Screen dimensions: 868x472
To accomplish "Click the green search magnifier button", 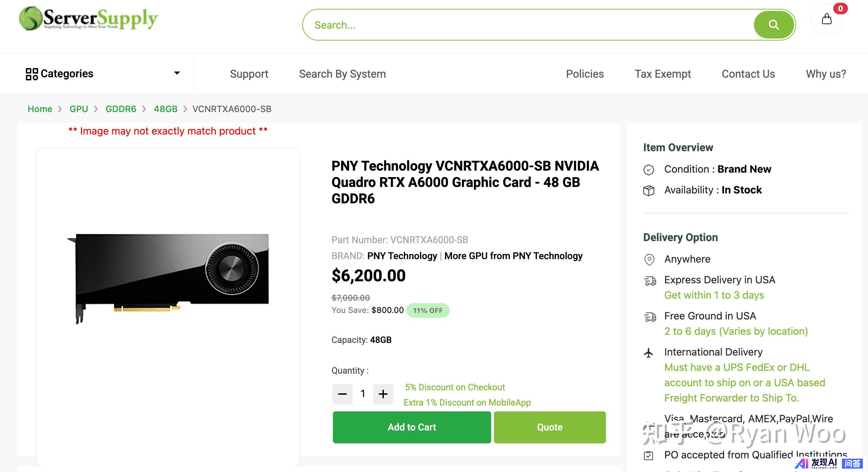I will [x=774, y=25].
